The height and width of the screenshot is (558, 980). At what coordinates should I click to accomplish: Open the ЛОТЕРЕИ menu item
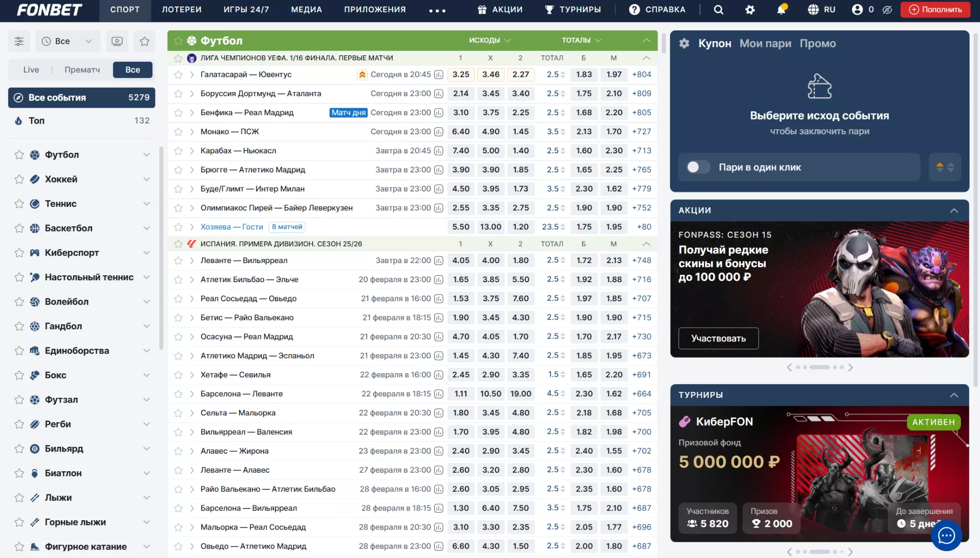pos(181,10)
